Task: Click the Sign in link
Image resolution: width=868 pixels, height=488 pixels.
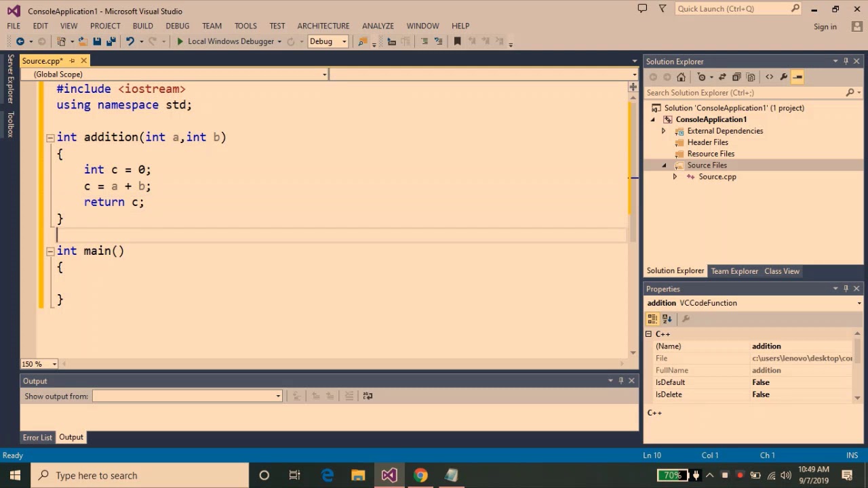Action: (825, 26)
